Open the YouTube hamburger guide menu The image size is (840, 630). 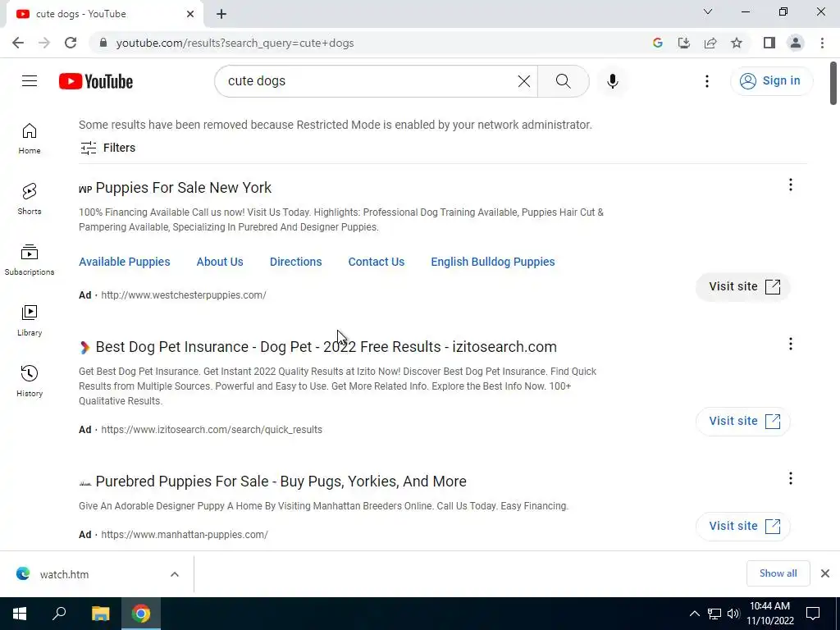click(30, 81)
